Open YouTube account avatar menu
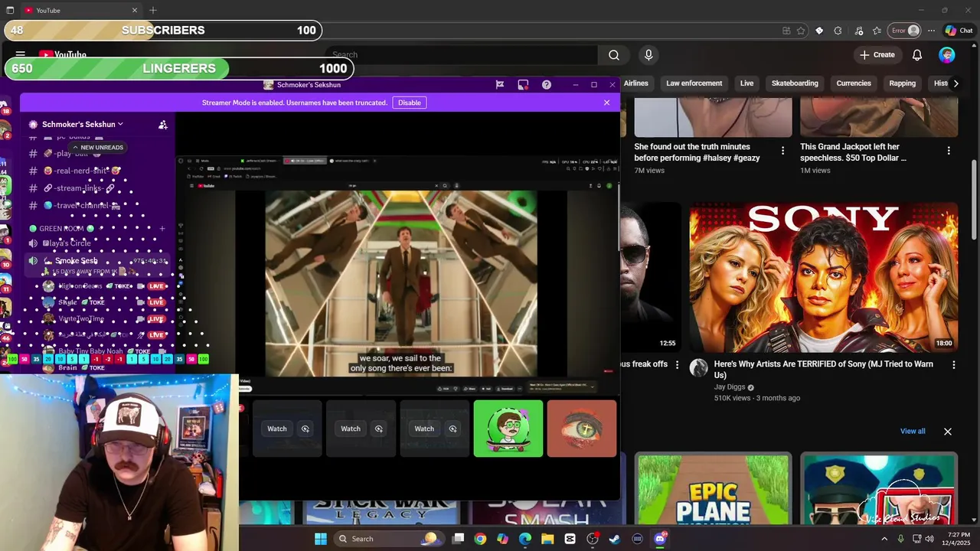The width and height of the screenshot is (980, 551). (x=947, y=55)
